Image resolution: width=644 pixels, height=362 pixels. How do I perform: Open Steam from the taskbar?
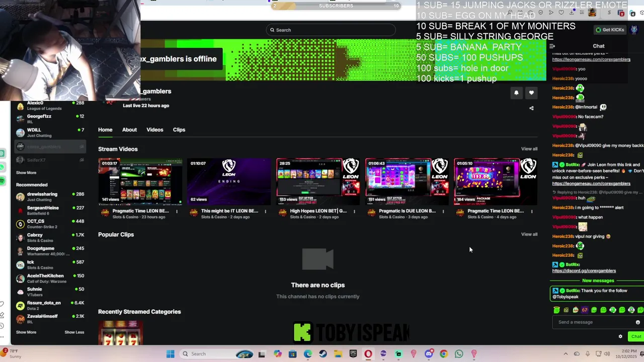323,354
